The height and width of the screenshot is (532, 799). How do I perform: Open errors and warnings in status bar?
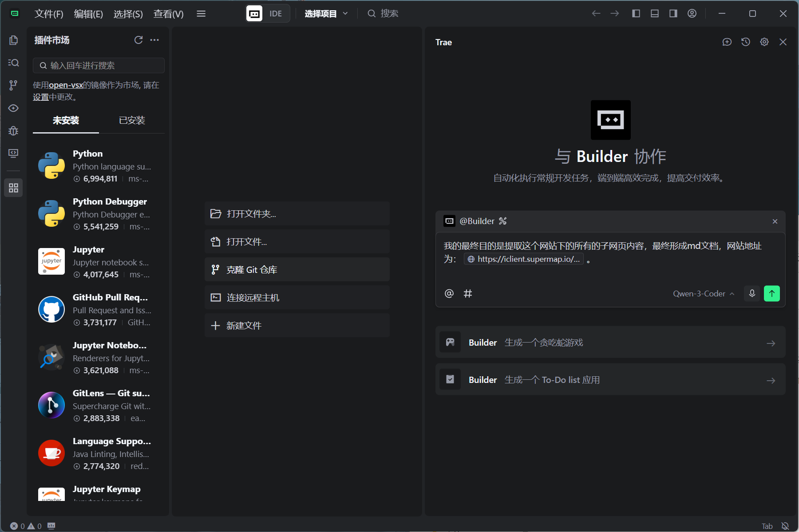click(x=26, y=526)
